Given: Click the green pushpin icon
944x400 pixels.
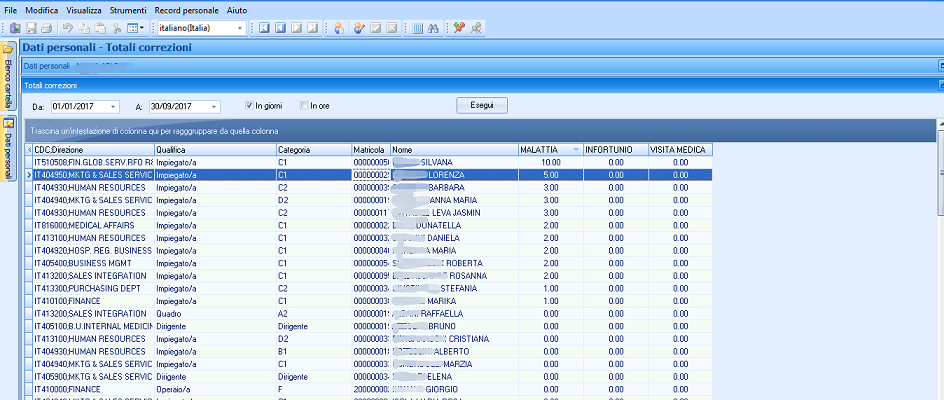Looking at the screenshot, I should click(x=459, y=28).
